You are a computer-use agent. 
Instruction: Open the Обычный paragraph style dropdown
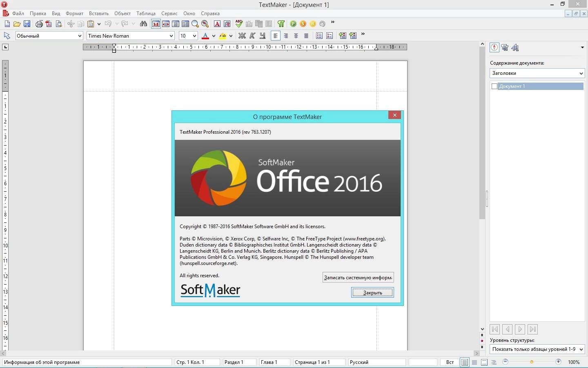pos(80,36)
